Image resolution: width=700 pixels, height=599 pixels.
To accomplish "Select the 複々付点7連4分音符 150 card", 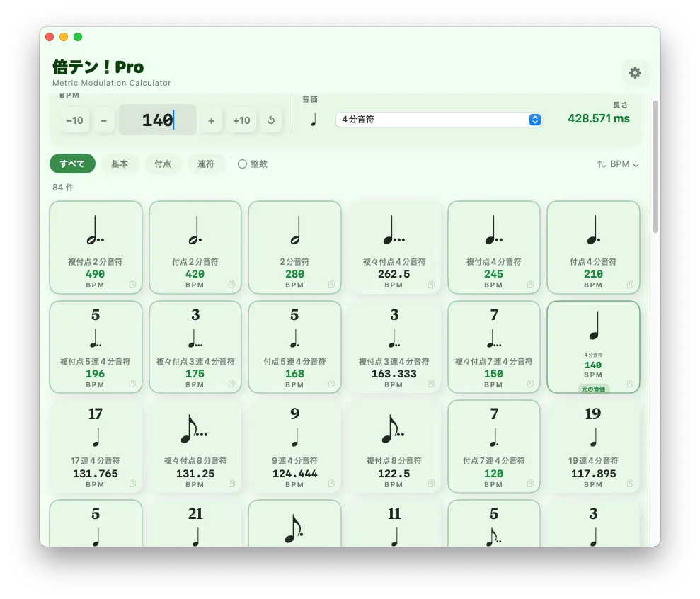I will (494, 347).
